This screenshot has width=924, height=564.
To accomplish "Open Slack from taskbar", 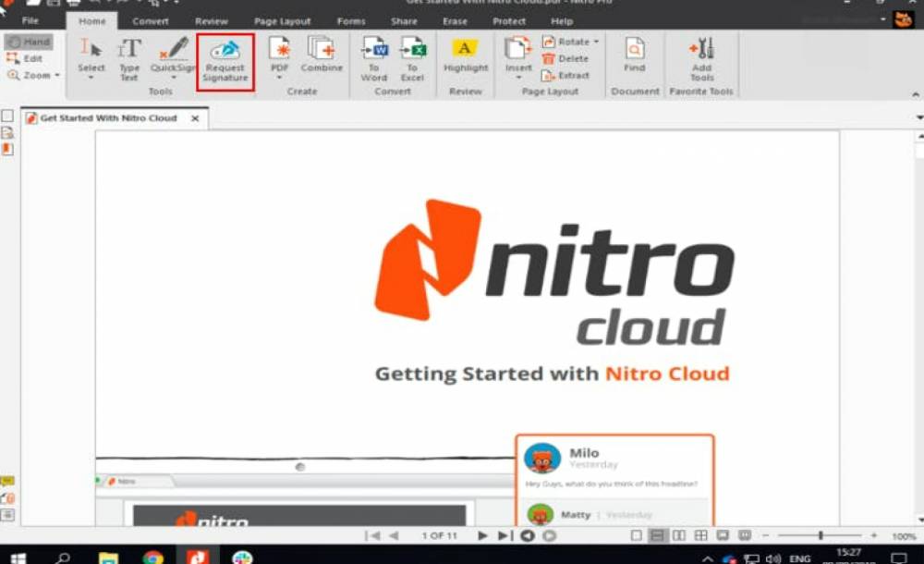I will tap(242, 558).
